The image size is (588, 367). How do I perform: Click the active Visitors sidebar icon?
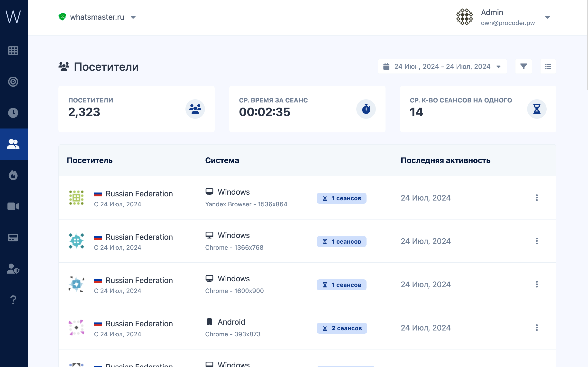point(13,144)
